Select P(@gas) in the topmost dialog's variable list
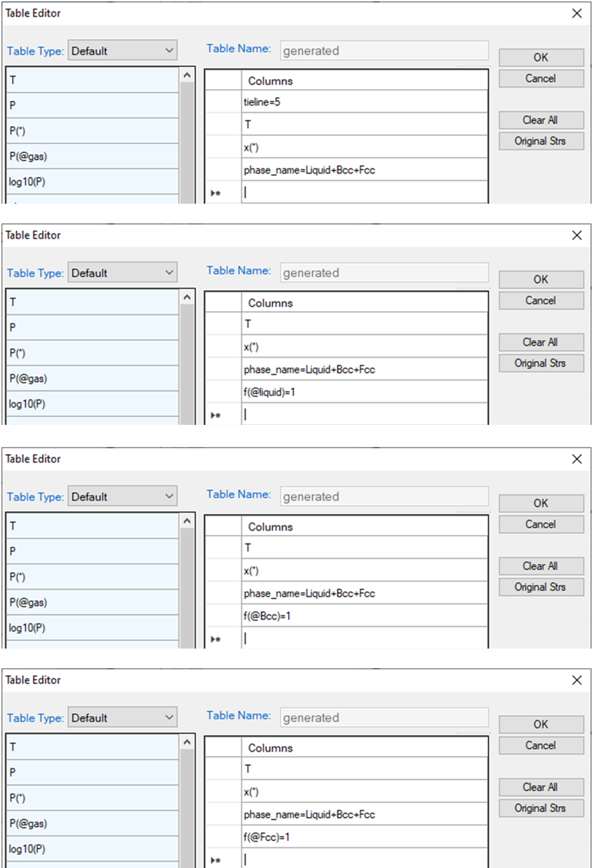 tap(92, 157)
